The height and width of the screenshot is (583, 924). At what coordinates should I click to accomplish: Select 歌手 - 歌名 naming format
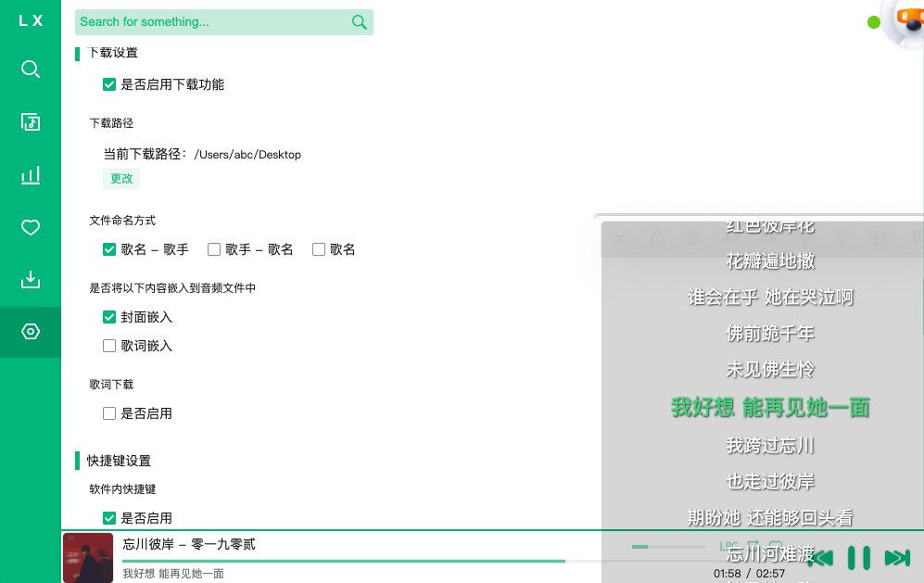click(x=214, y=249)
